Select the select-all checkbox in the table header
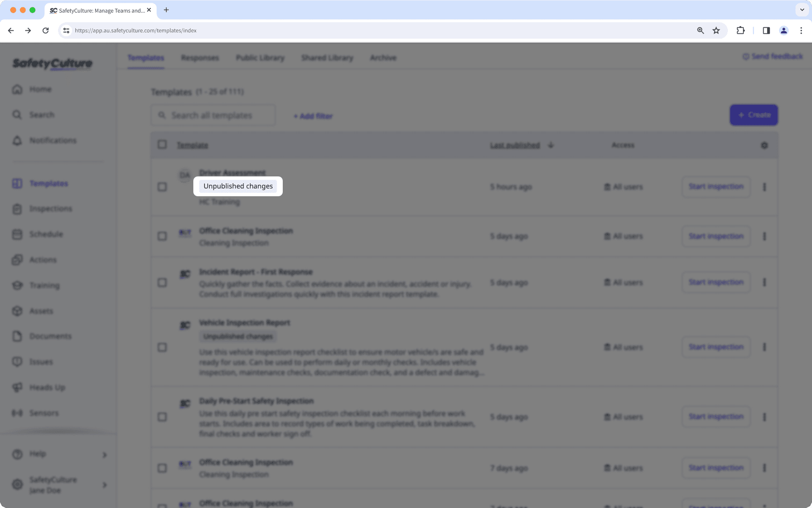The width and height of the screenshot is (812, 508). 162,145
